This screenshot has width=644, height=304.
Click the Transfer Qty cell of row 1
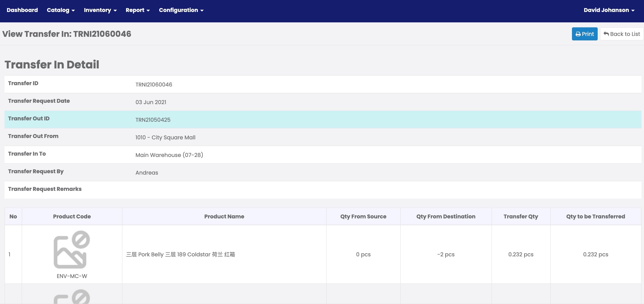pyautogui.click(x=521, y=254)
